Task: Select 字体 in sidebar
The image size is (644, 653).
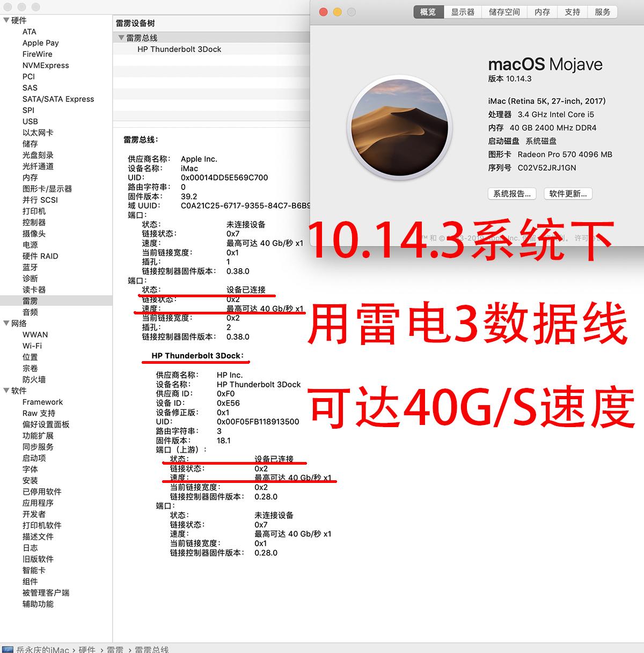Action: [x=30, y=469]
